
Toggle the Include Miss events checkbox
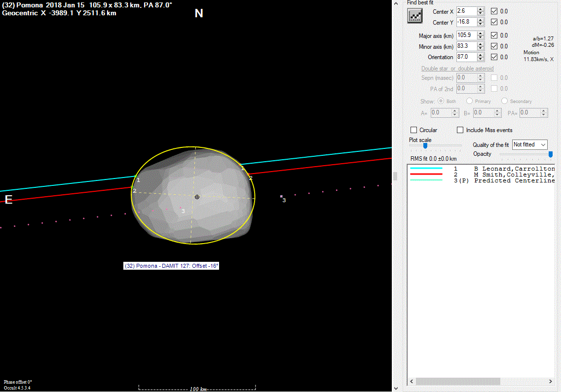pyautogui.click(x=460, y=130)
